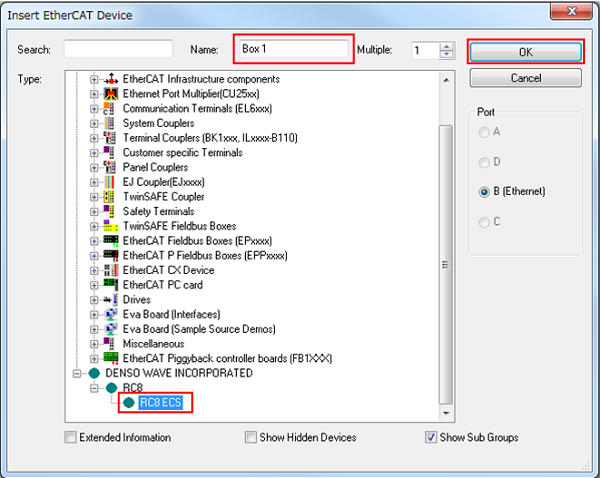This screenshot has height=478, width=601.
Task: Click the TwinSAFE Coupler icon
Action: click(112, 197)
